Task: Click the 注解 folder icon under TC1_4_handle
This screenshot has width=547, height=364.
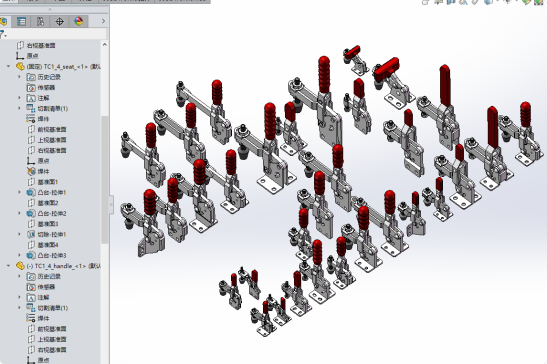Action: (x=31, y=297)
